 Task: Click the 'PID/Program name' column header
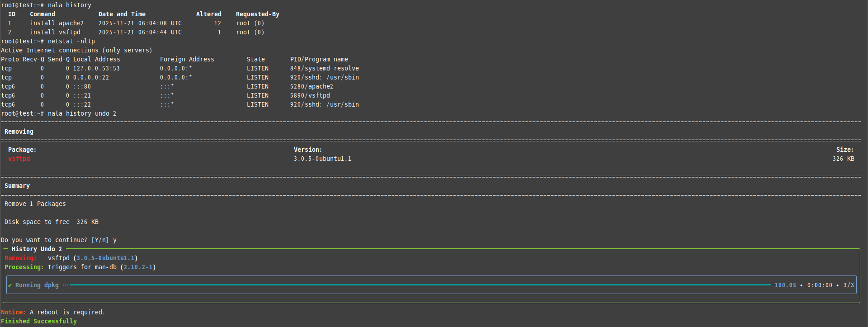tap(319, 60)
